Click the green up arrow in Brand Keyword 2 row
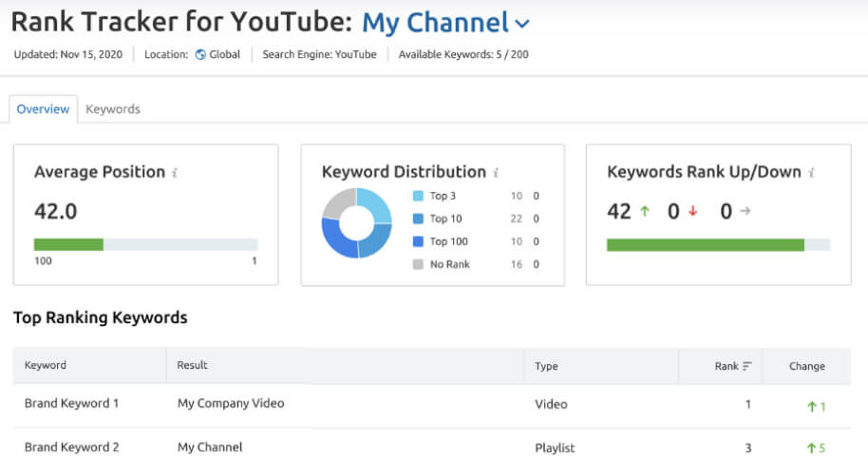 pos(812,448)
